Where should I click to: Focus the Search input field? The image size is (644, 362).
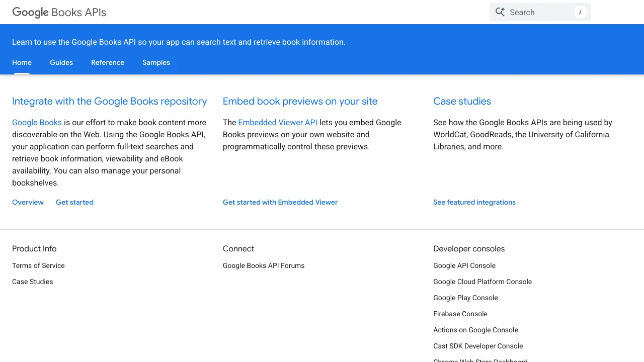coord(540,12)
